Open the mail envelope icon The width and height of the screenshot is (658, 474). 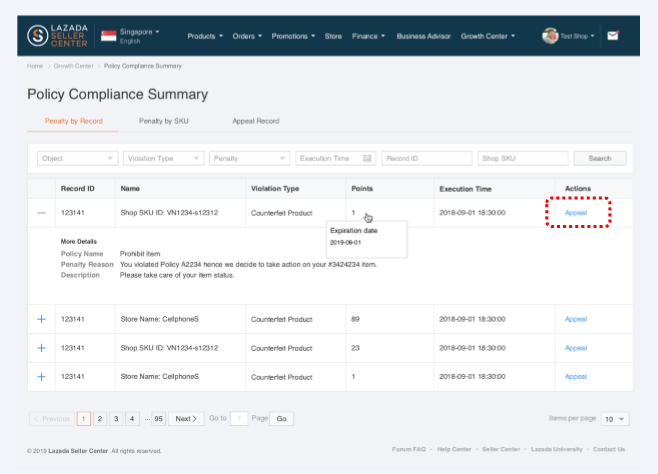pyautogui.click(x=613, y=36)
